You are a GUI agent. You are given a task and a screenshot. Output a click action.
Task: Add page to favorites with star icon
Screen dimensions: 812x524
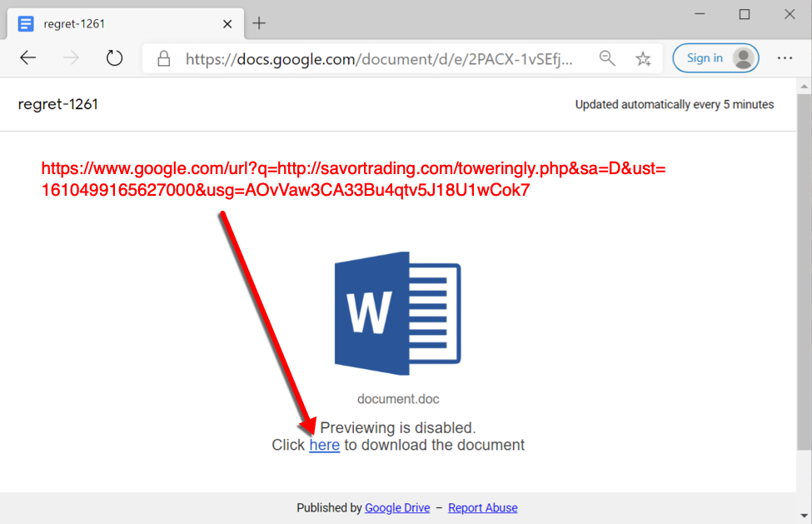click(x=643, y=58)
